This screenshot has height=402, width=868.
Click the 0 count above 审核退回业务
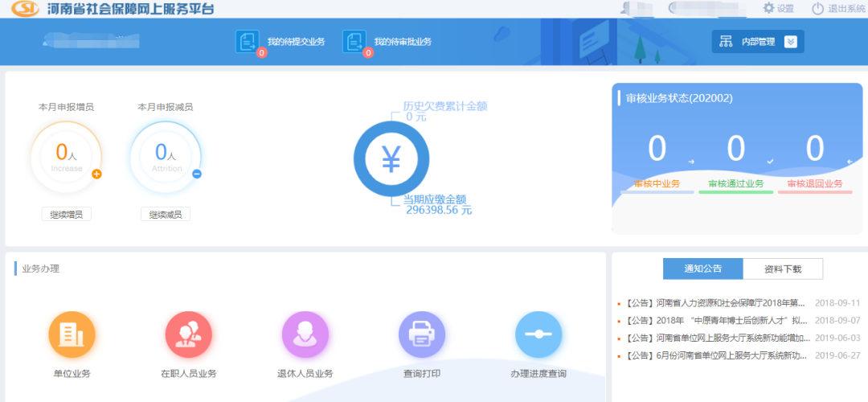click(x=815, y=149)
